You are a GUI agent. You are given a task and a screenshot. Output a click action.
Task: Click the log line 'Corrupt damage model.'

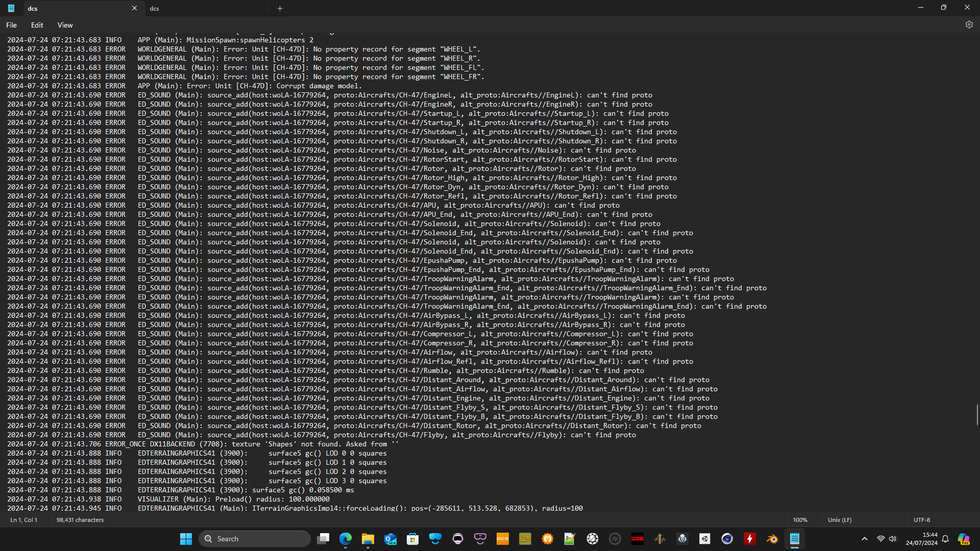[184, 86]
